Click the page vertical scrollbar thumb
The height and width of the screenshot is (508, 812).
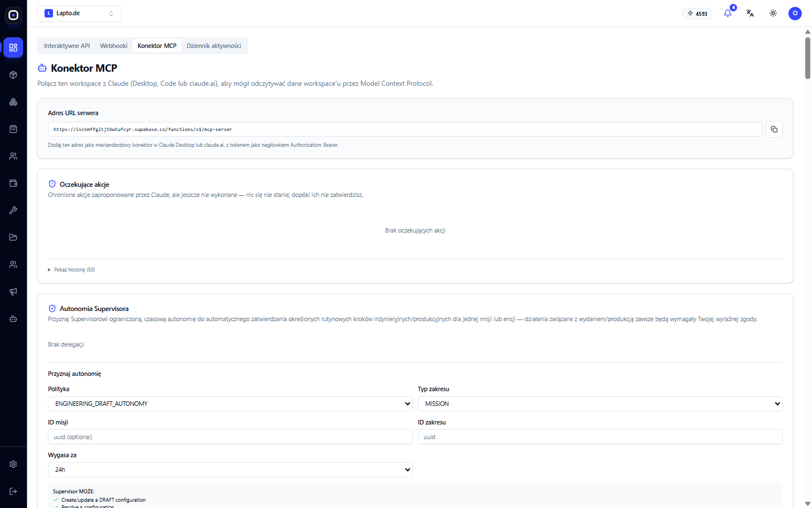pos(807,58)
